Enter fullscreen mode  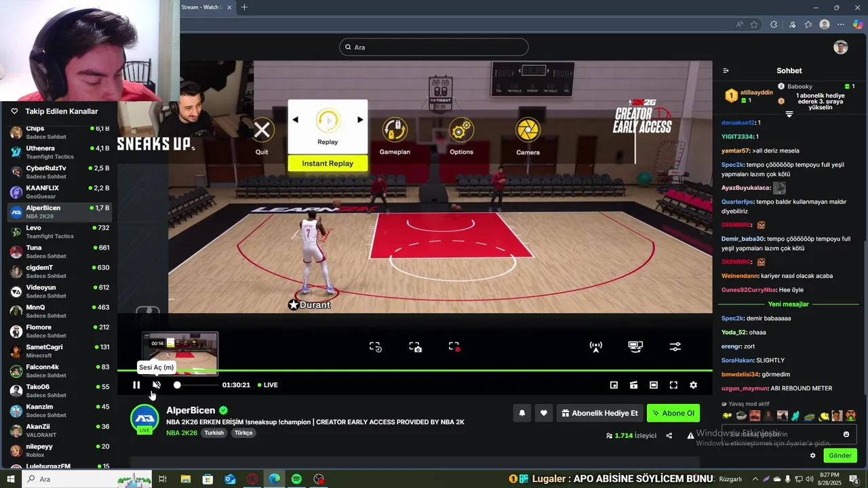click(673, 385)
